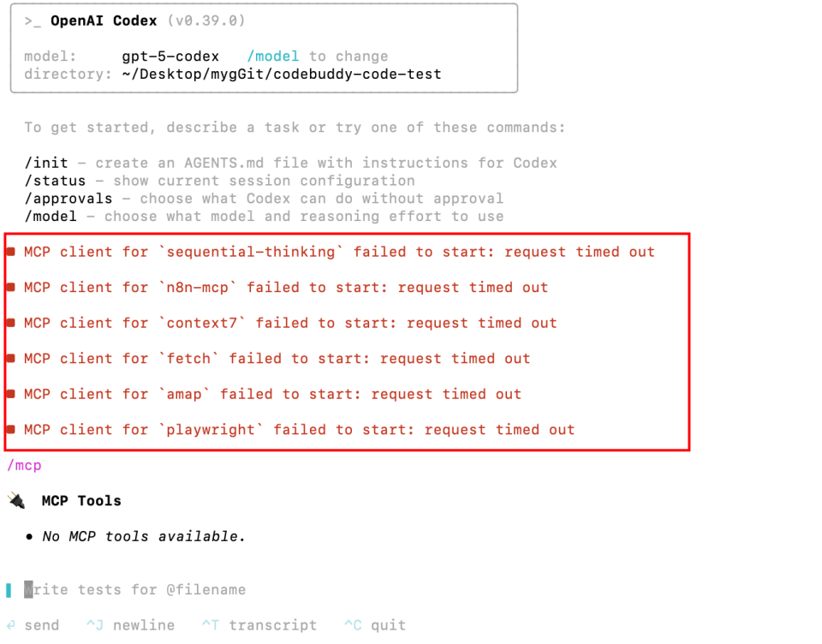Image resolution: width=822 pixels, height=644 pixels.
Task: Click the gpt-5-codex model name
Action: pos(170,57)
